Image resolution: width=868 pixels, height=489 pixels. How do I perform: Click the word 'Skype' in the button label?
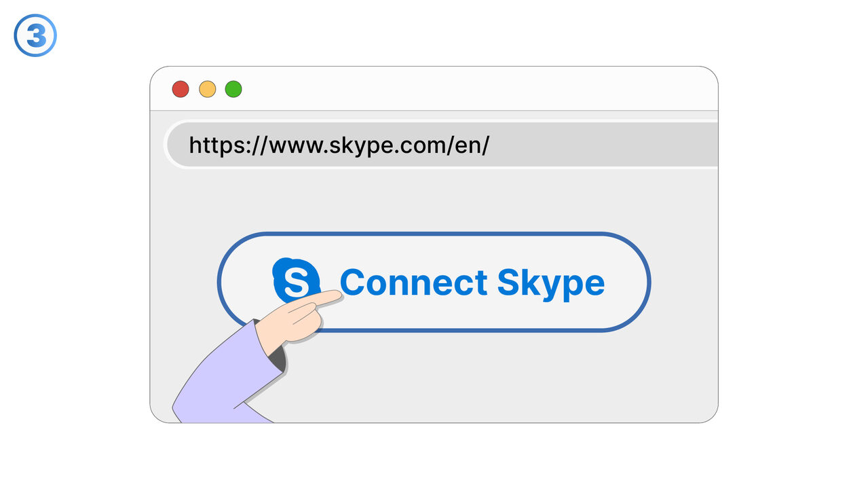(550, 283)
